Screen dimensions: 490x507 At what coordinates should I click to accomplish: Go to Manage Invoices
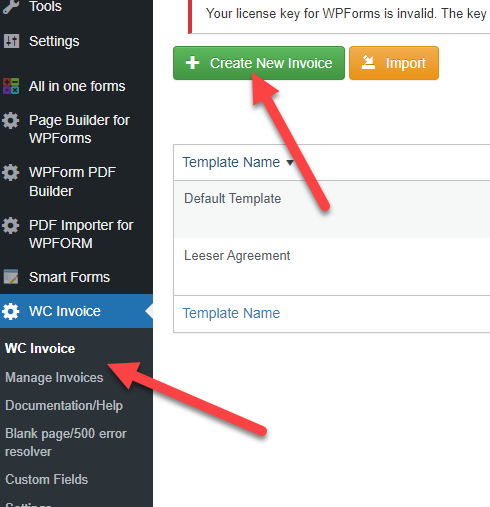click(x=54, y=377)
